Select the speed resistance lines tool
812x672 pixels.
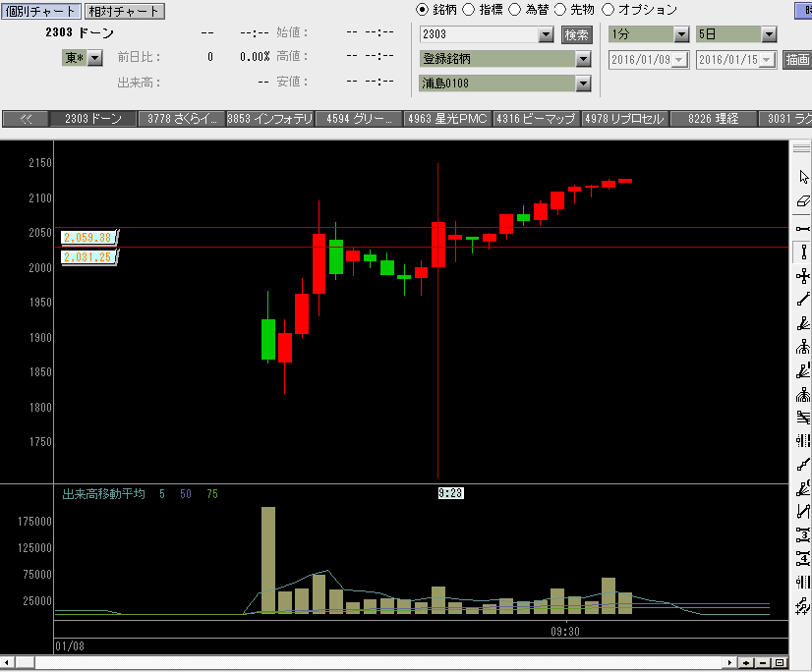(803, 418)
